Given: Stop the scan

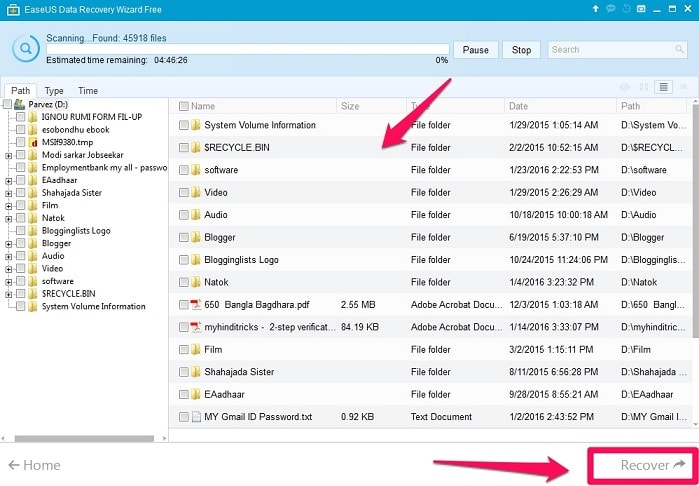Looking at the screenshot, I should 521,50.
